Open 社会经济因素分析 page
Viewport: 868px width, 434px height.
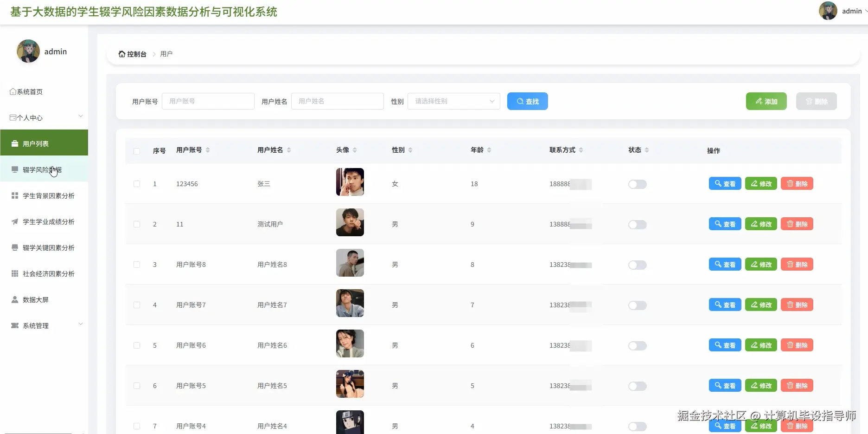coord(44,274)
